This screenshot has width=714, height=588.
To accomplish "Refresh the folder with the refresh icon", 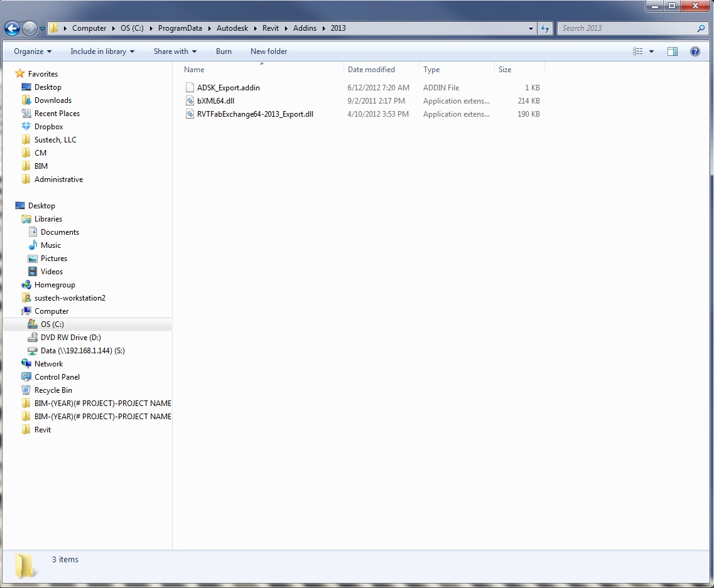I will (x=545, y=28).
